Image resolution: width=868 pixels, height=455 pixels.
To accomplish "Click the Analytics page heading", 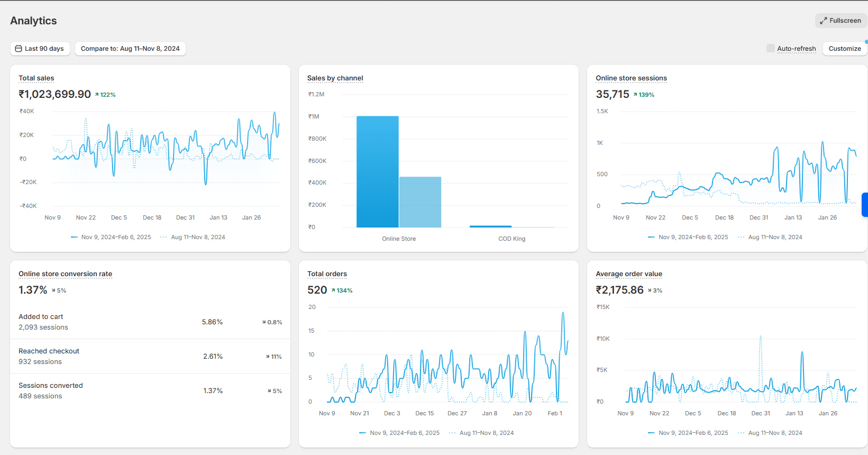I will point(33,21).
